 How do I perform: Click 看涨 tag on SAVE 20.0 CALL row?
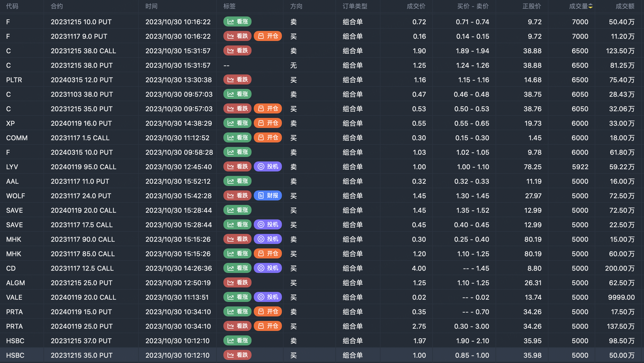click(237, 210)
